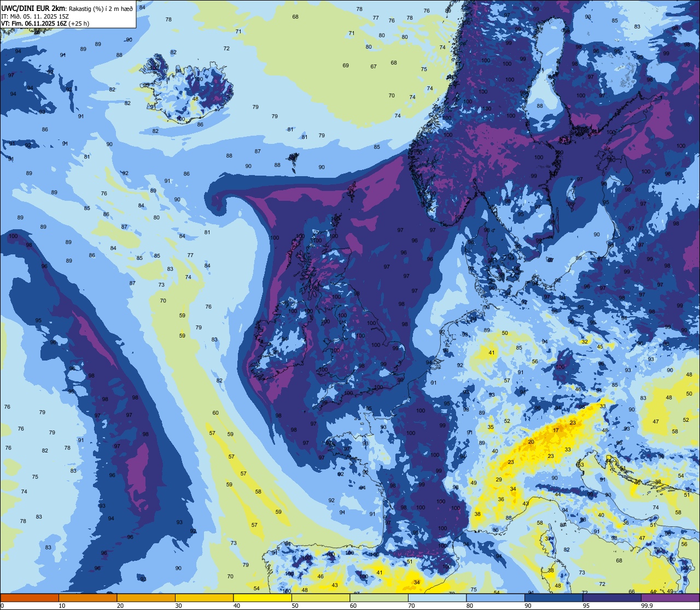Click the '29' humidity value on the map
Screen dimensions: 700x610
499,480
